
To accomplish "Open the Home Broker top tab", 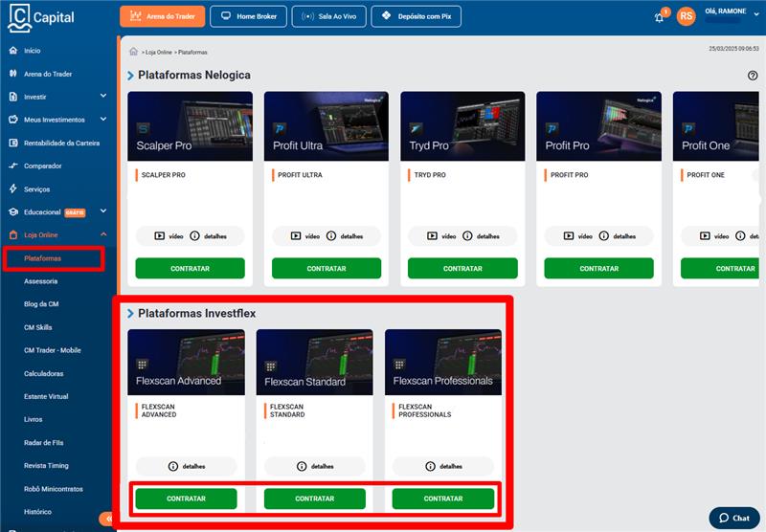I will click(249, 16).
